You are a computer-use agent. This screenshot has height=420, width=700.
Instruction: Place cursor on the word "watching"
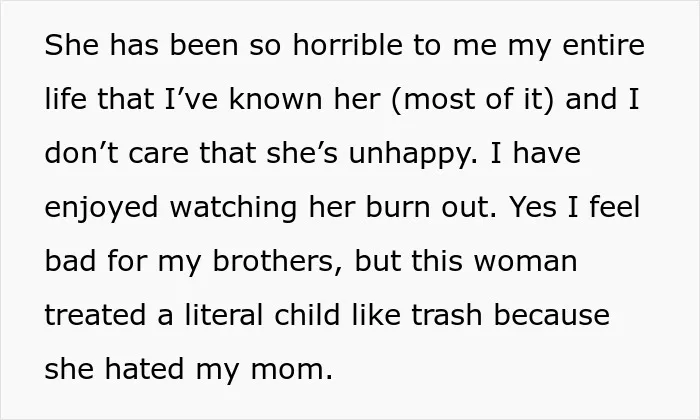click(x=233, y=208)
